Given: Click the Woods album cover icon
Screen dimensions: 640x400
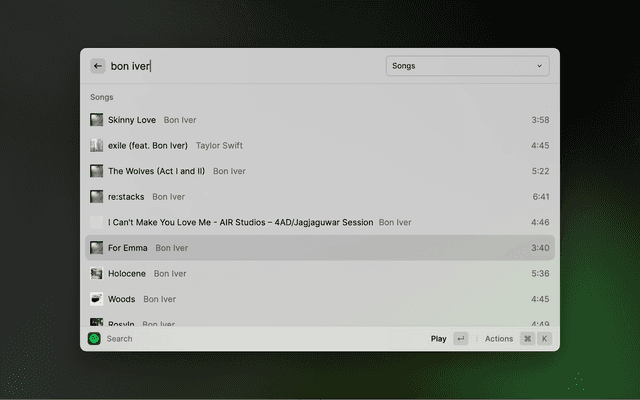Looking at the screenshot, I should [x=97, y=299].
